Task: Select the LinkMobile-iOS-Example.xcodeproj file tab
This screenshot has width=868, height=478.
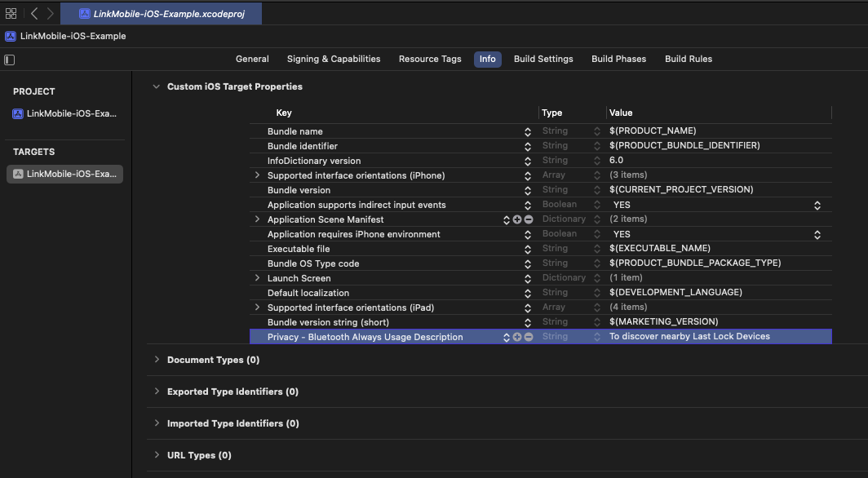Action: [x=161, y=14]
